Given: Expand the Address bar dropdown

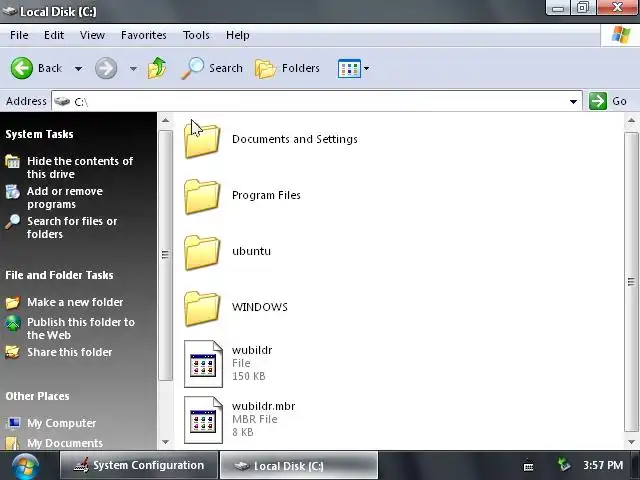Looking at the screenshot, I should pos(573,101).
